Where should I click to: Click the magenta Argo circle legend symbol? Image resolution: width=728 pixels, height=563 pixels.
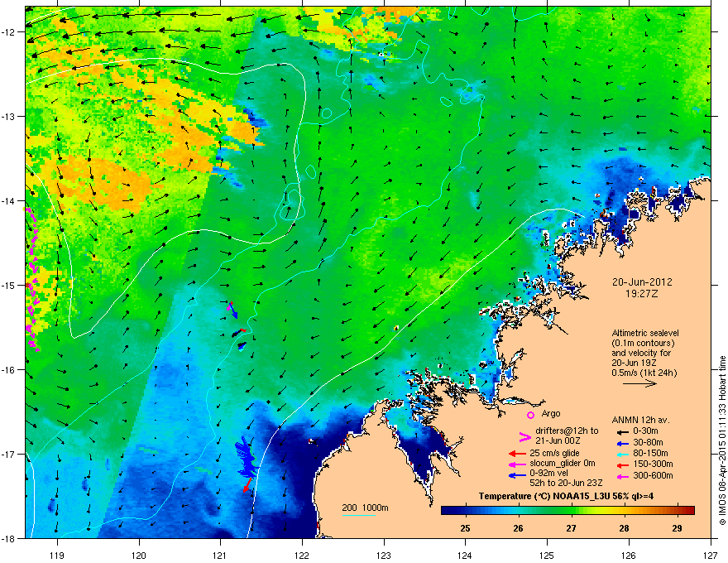tap(530, 415)
